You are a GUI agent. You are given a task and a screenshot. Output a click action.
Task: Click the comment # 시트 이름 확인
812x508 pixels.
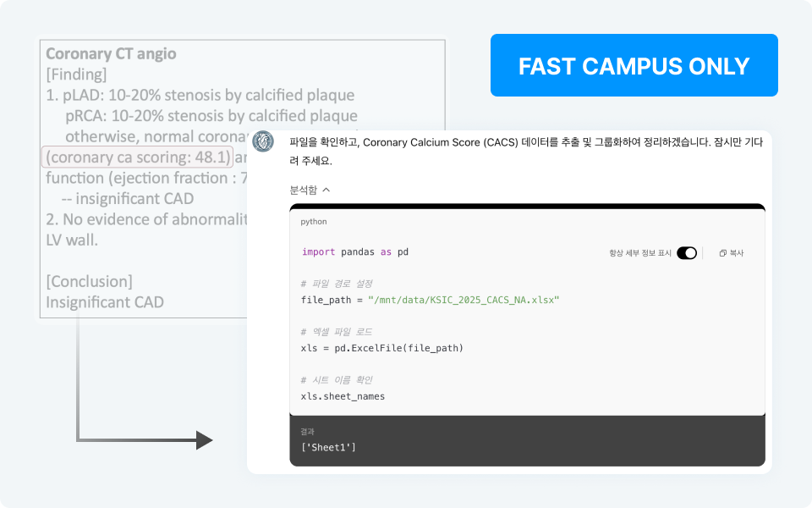(337, 380)
